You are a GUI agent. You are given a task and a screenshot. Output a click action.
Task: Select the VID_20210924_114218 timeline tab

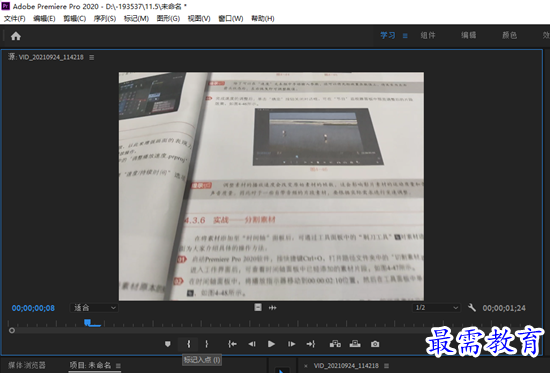point(346,366)
